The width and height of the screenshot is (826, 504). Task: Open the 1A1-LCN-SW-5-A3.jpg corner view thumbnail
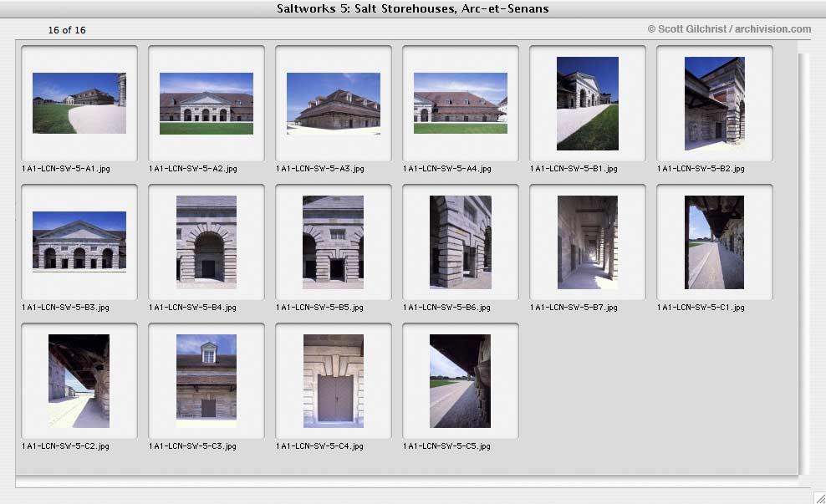[x=333, y=103]
